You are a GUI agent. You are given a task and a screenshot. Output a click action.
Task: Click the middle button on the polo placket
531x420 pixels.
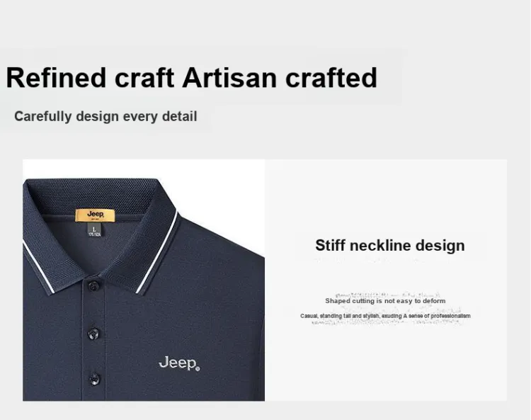point(93,334)
